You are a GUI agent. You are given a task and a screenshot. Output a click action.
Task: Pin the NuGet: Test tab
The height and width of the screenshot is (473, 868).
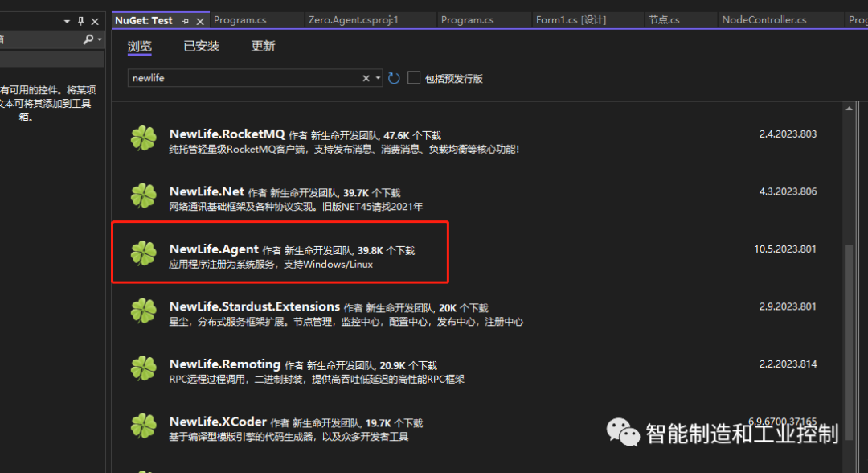click(x=186, y=20)
